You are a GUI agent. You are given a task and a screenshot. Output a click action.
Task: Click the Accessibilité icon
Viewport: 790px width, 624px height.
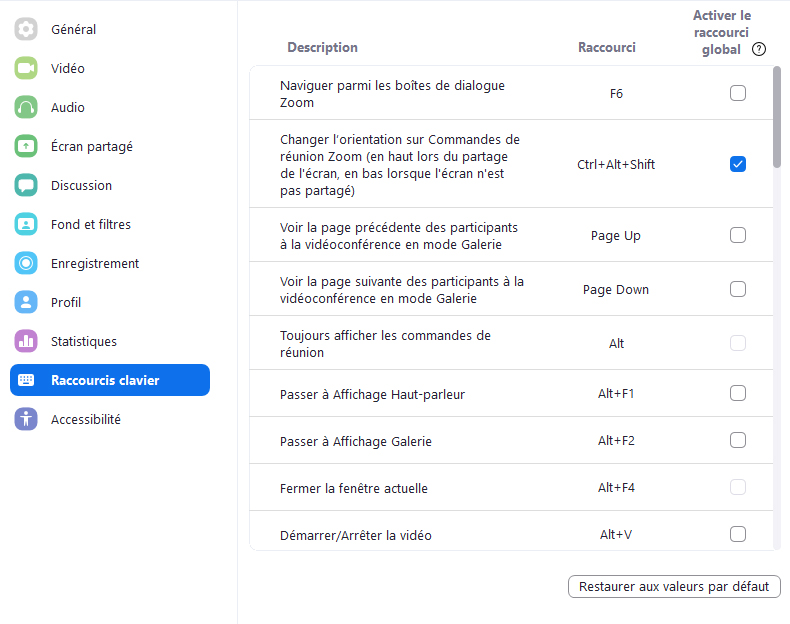(x=26, y=420)
